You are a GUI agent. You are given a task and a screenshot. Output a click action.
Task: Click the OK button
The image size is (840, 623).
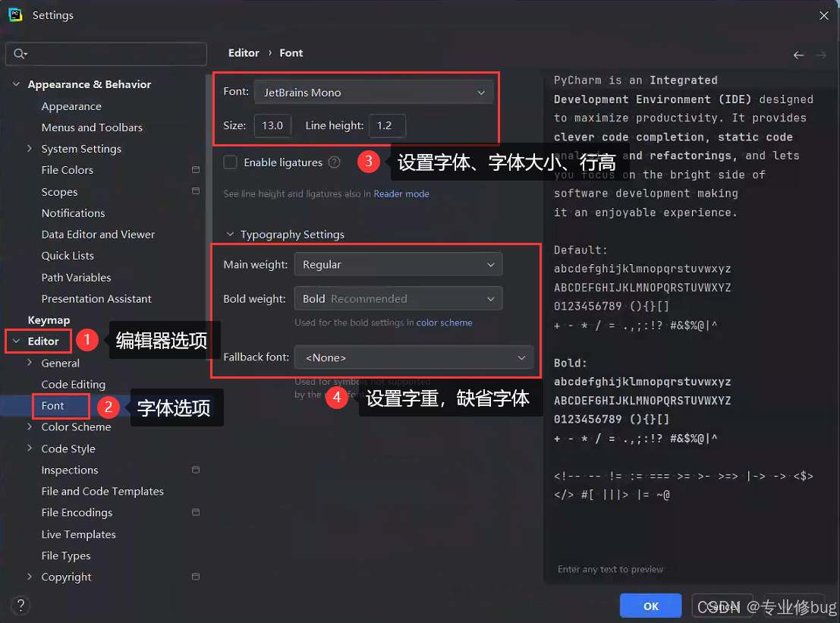pyautogui.click(x=650, y=606)
